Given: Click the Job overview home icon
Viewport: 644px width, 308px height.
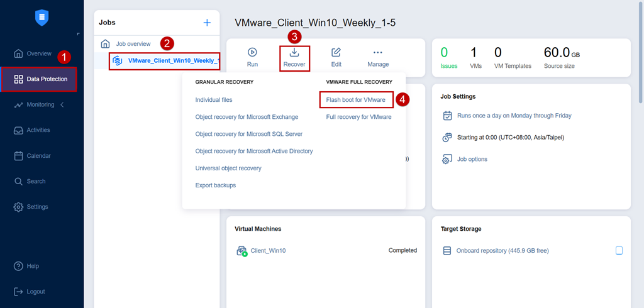Looking at the screenshot, I should (106, 43).
